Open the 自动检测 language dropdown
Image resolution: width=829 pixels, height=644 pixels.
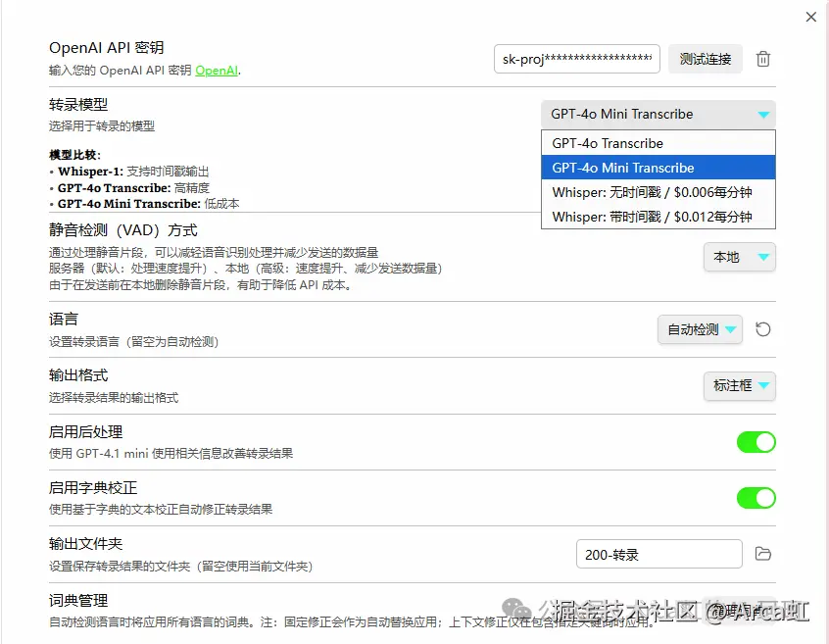700,329
